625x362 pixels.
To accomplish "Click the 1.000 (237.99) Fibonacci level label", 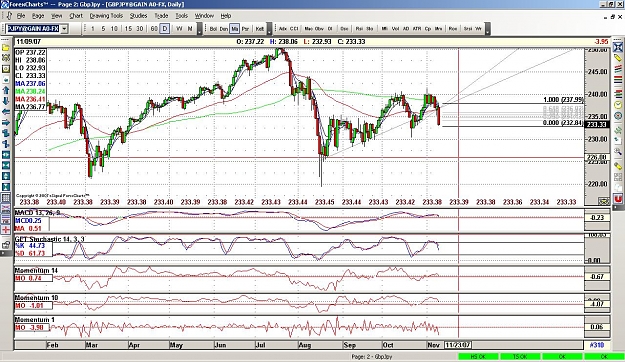I will pos(563,100).
